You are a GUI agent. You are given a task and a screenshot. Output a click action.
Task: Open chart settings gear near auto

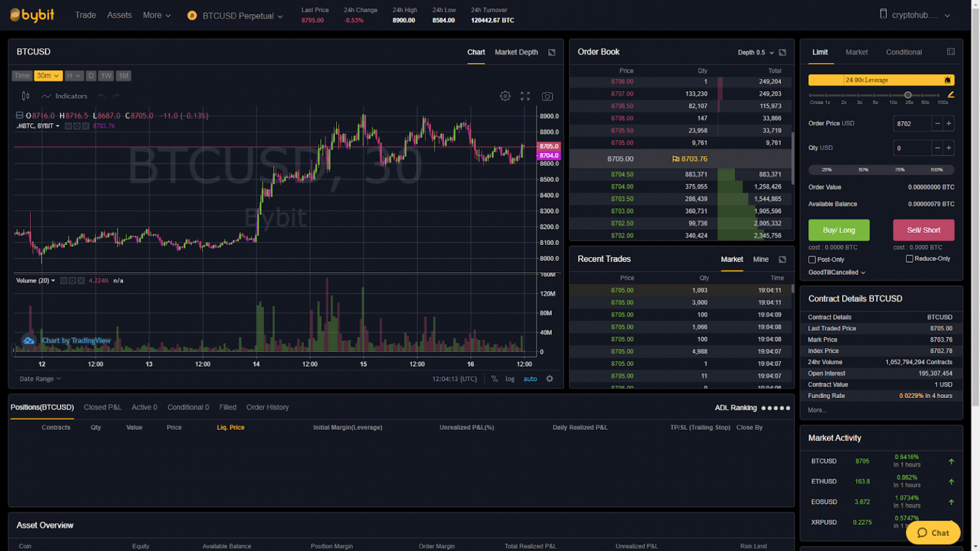click(x=549, y=379)
